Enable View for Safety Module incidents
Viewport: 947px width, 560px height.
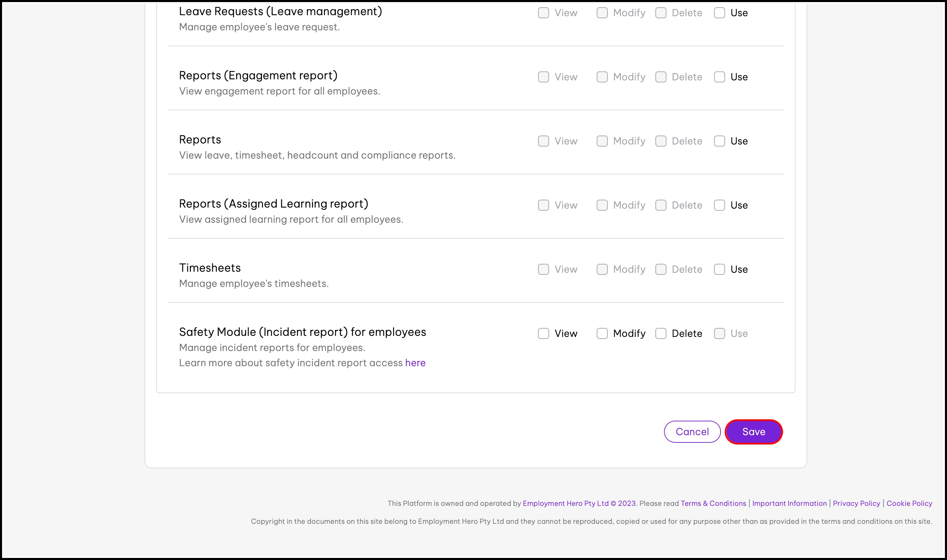pyautogui.click(x=543, y=333)
